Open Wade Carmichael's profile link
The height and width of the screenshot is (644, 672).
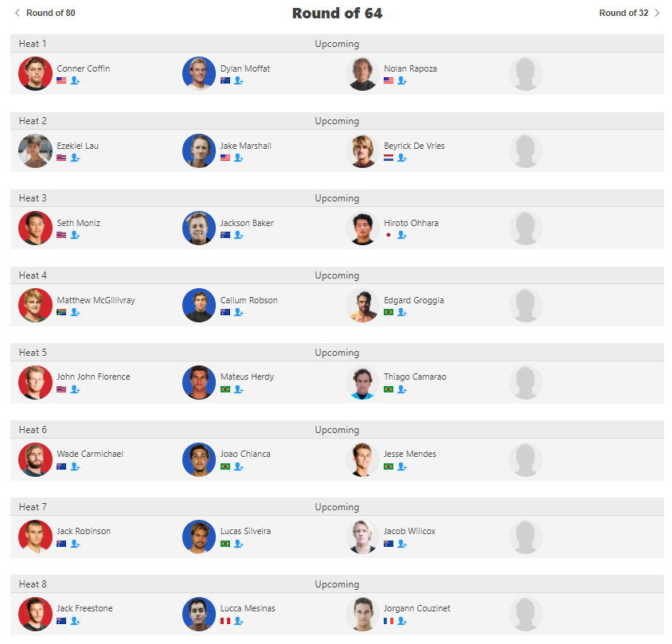point(89,454)
